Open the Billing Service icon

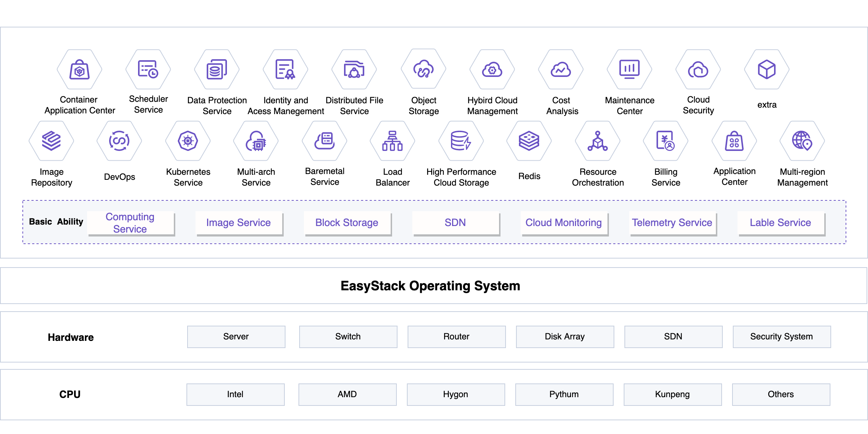pyautogui.click(x=666, y=141)
